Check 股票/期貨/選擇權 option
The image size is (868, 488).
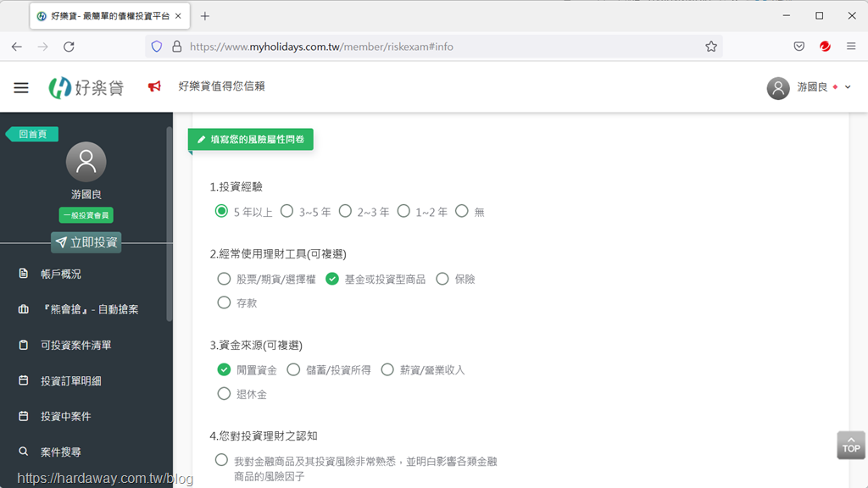(224, 279)
